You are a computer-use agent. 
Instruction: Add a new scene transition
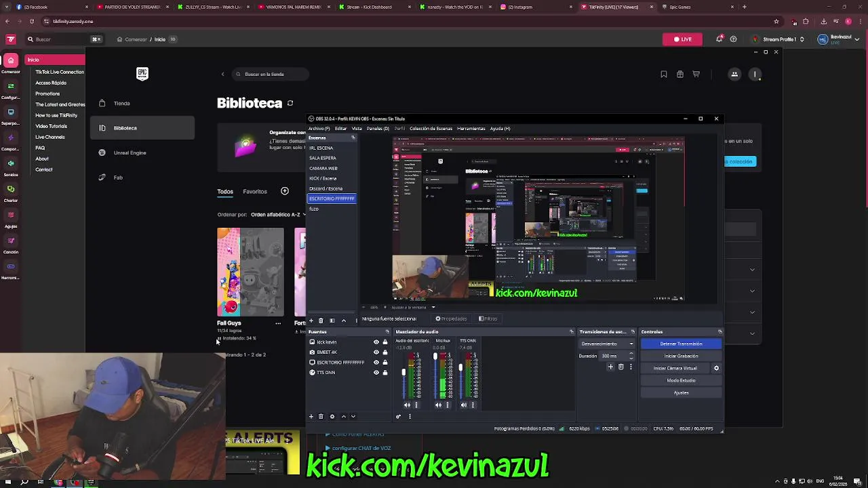click(610, 367)
